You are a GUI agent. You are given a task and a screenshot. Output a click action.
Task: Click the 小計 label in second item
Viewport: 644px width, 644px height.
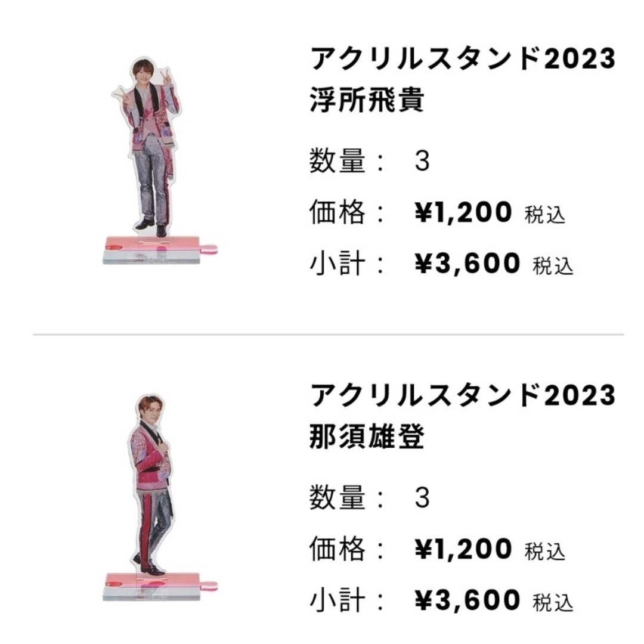(x=337, y=600)
